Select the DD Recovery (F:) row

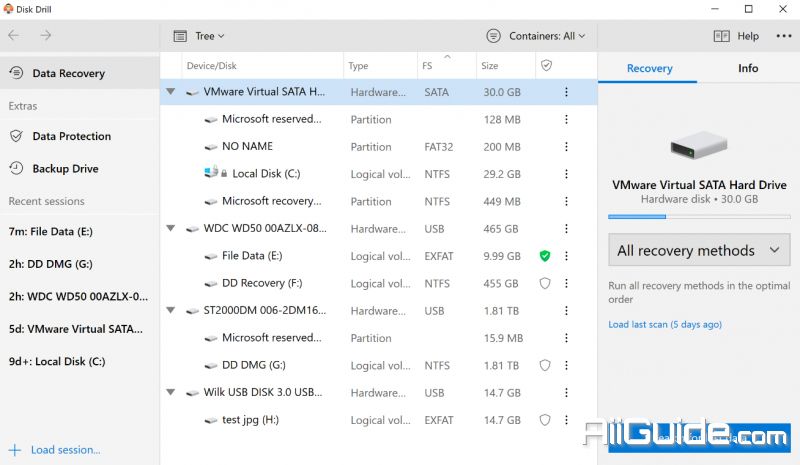(x=379, y=283)
